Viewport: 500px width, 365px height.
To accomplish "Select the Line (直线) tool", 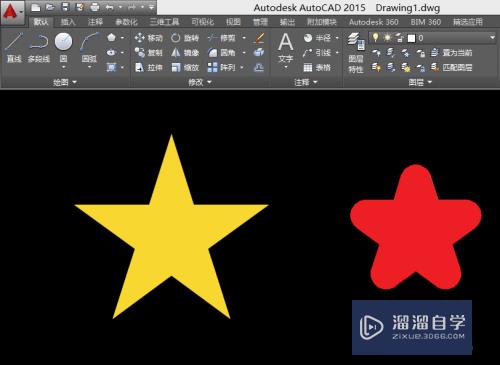I will pos(14,47).
